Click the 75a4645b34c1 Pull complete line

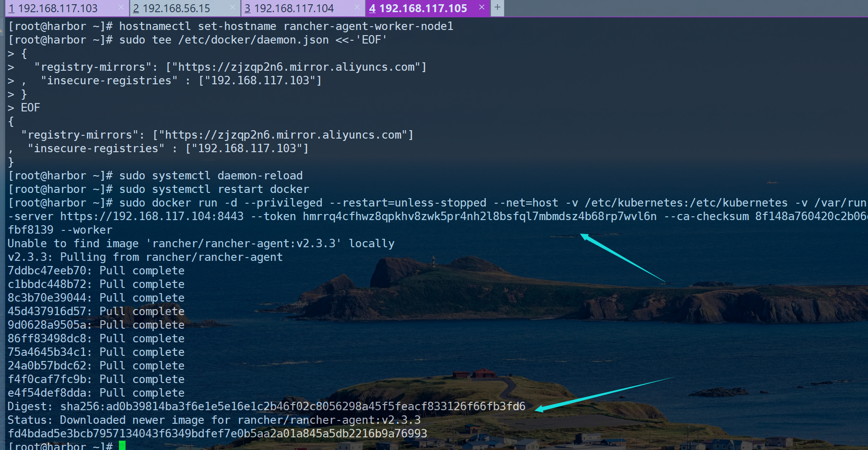tap(96, 352)
